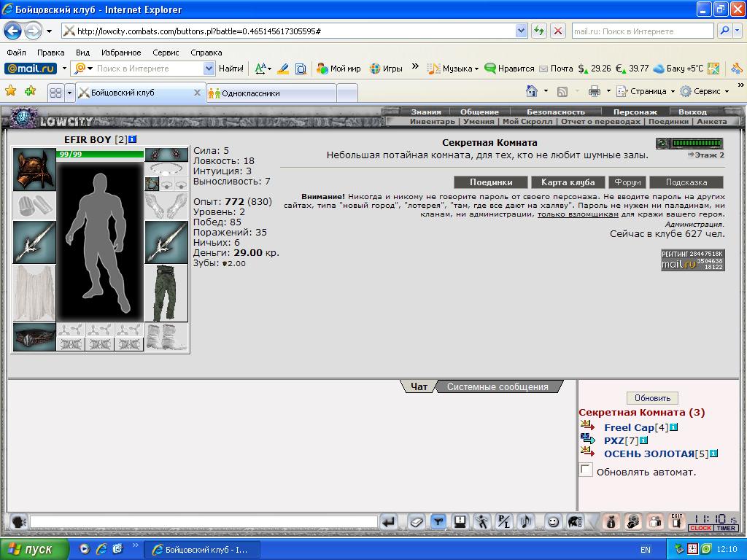The width and height of the screenshot is (747, 560).
Task: Expand the mail.ru toolbar search dropdown
Action: (209, 69)
